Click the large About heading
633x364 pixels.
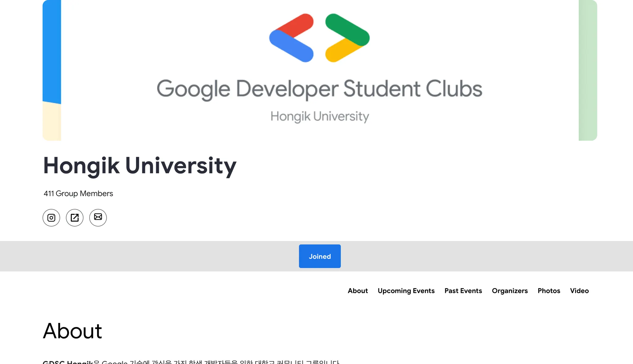tap(72, 331)
